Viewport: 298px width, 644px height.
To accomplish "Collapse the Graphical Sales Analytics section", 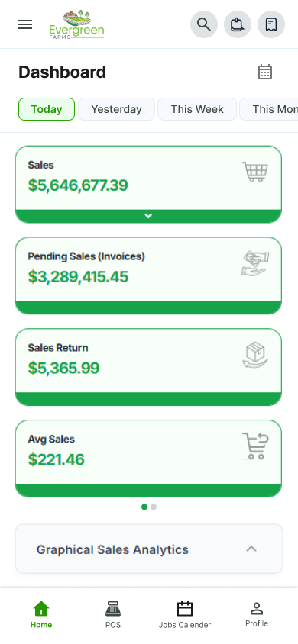I will [251, 549].
